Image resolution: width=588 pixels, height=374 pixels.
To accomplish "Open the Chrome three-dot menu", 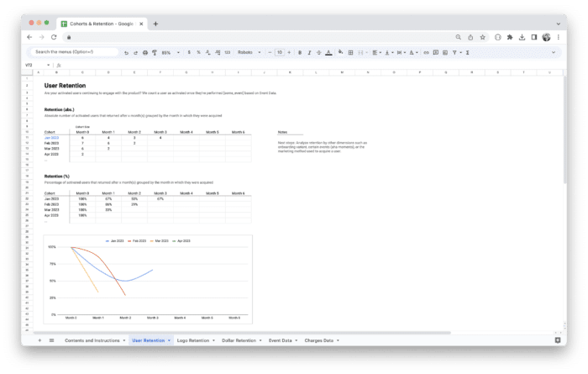I will (x=559, y=37).
